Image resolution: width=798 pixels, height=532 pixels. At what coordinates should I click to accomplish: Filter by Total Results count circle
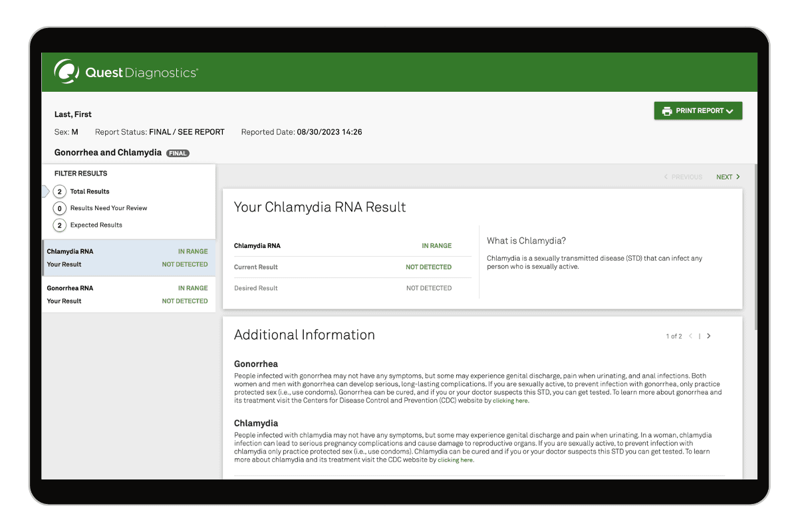tap(60, 192)
